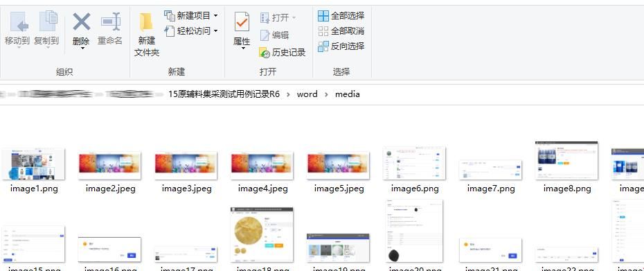Select the image18.png round product thumbnail

262,235
